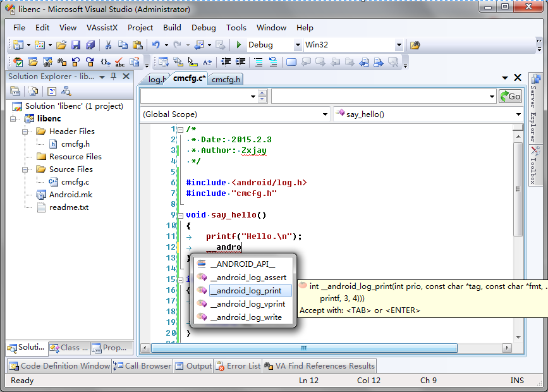The height and width of the screenshot is (392, 548).
Task: Click the VA paste from multiple buffers icon
Action: (x=135, y=62)
